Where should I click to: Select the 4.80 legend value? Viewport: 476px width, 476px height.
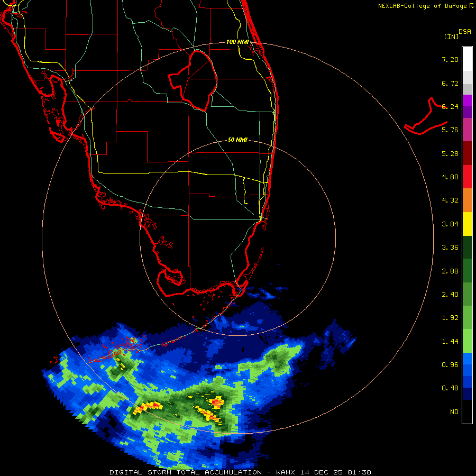coord(450,177)
